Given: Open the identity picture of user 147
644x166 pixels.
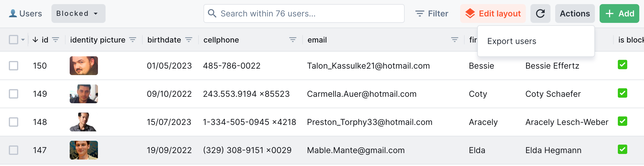Looking at the screenshot, I should click(x=84, y=150).
